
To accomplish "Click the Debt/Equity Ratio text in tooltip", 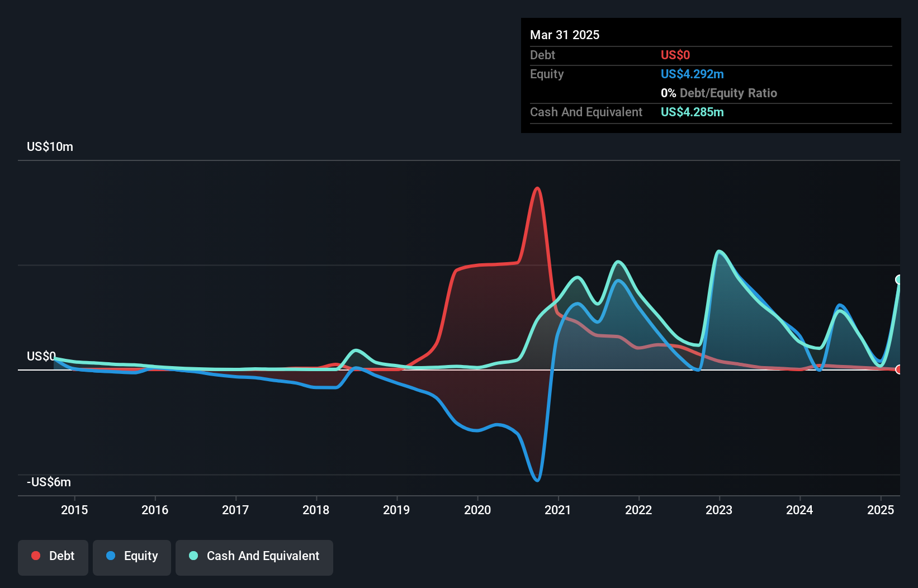I will coord(728,93).
